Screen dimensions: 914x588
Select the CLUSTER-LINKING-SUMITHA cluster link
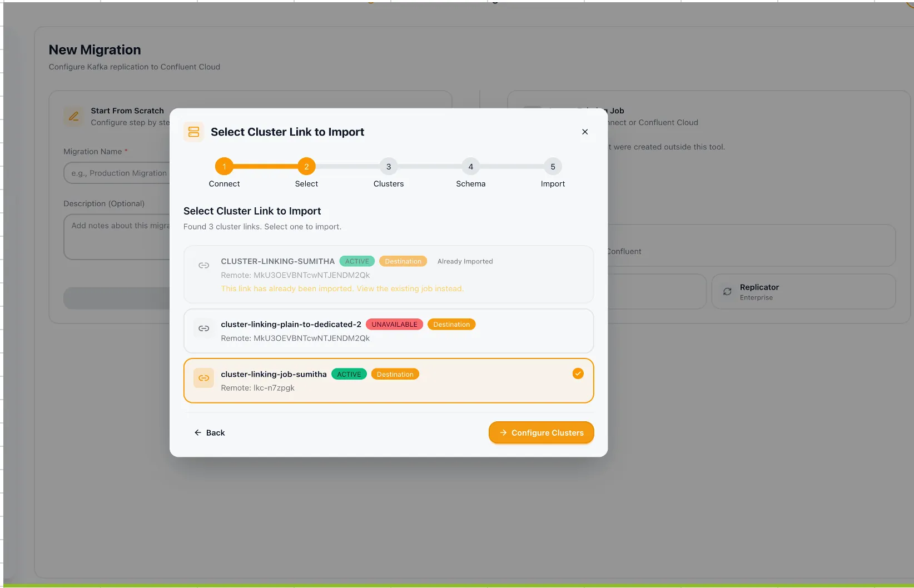coord(388,274)
